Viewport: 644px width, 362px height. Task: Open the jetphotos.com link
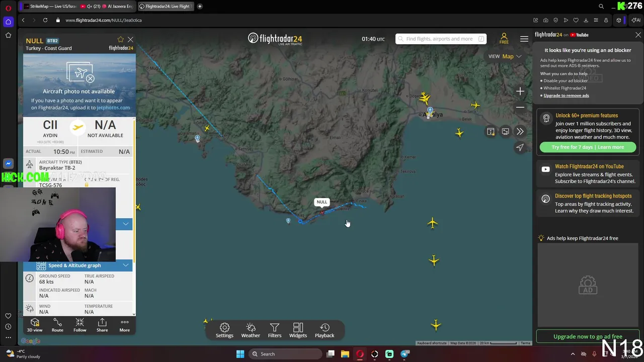[113, 108]
